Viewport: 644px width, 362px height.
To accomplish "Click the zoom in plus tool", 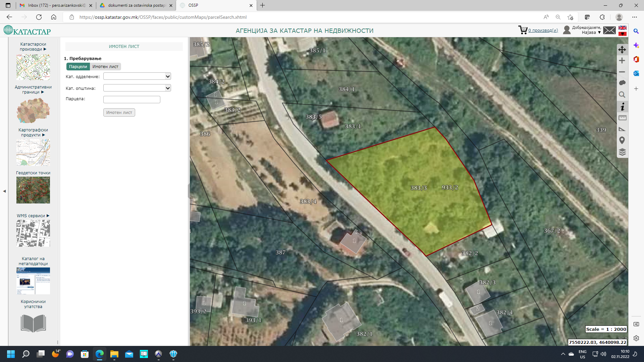I will pyautogui.click(x=622, y=61).
